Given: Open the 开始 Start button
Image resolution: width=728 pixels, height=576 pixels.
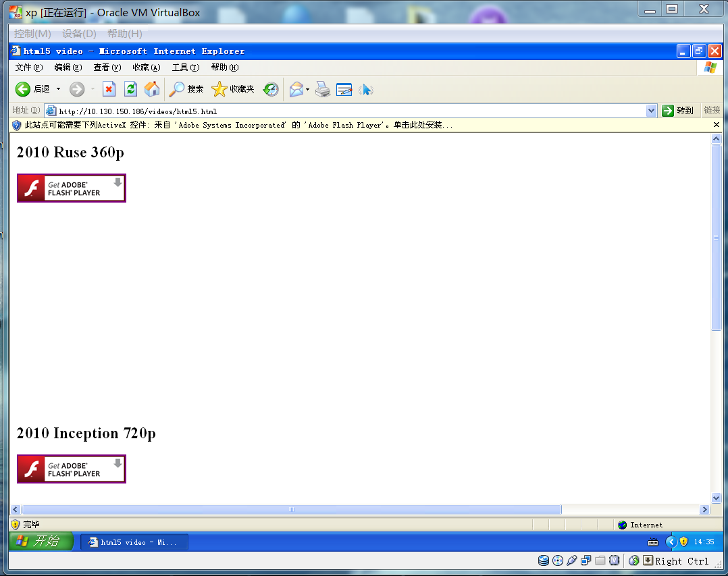Looking at the screenshot, I should tap(41, 541).
